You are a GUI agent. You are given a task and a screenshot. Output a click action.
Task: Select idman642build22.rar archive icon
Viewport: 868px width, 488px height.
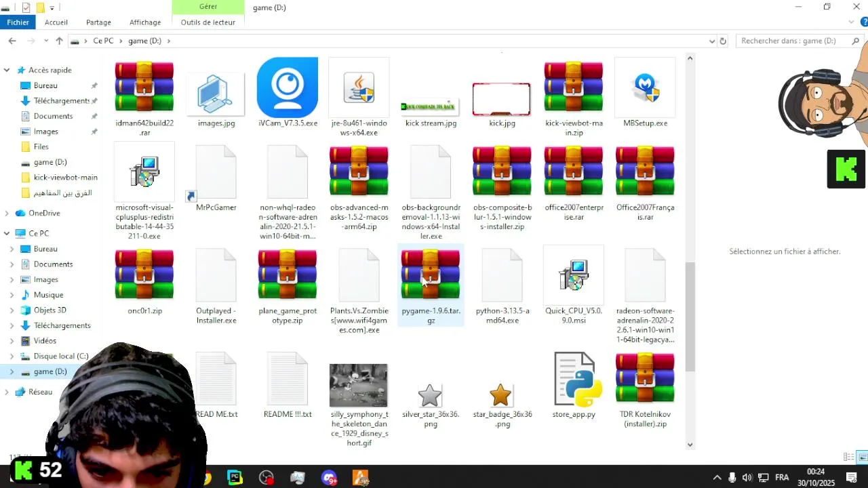(x=144, y=87)
